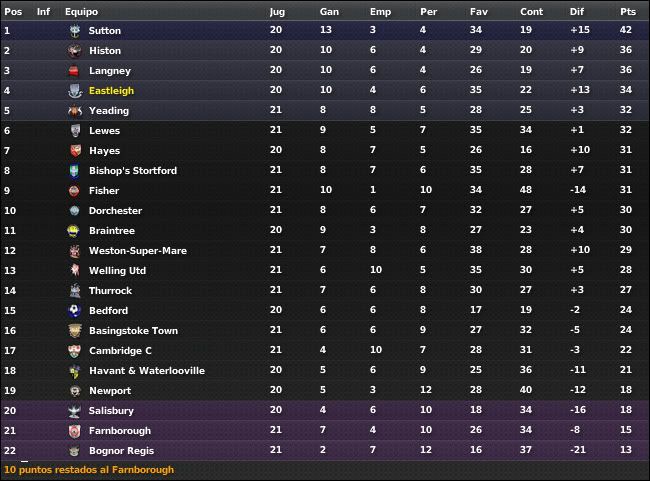Image resolution: width=650 pixels, height=481 pixels.
Task: Open the Weston-Super-Mare team link
Action: click(x=138, y=250)
